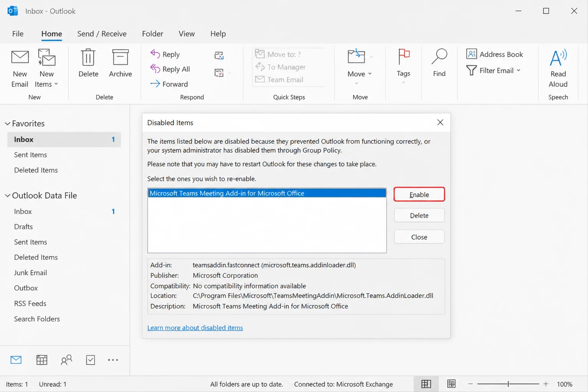Click the Move folder icon
The image size is (588, 392).
(x=356, y=56)
